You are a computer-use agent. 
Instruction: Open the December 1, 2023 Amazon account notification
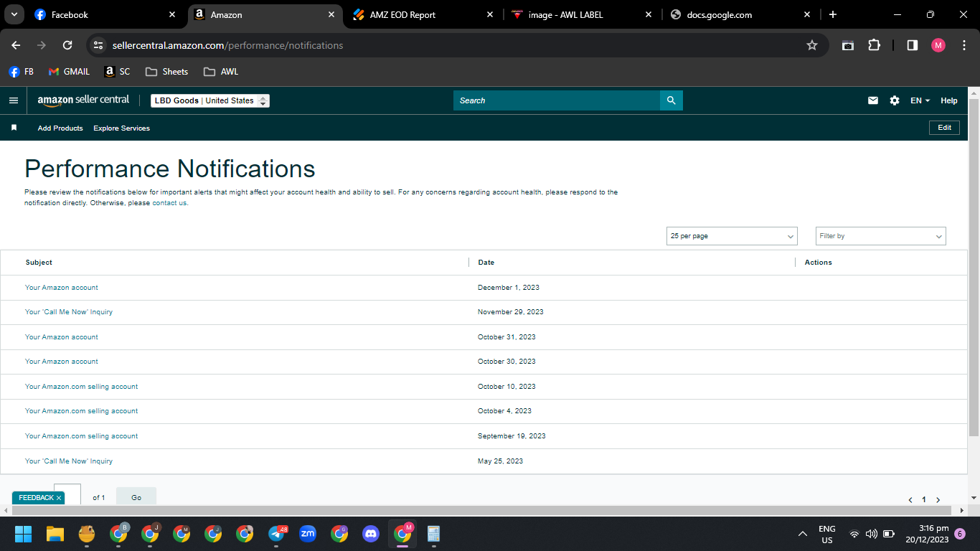(62, 288)
